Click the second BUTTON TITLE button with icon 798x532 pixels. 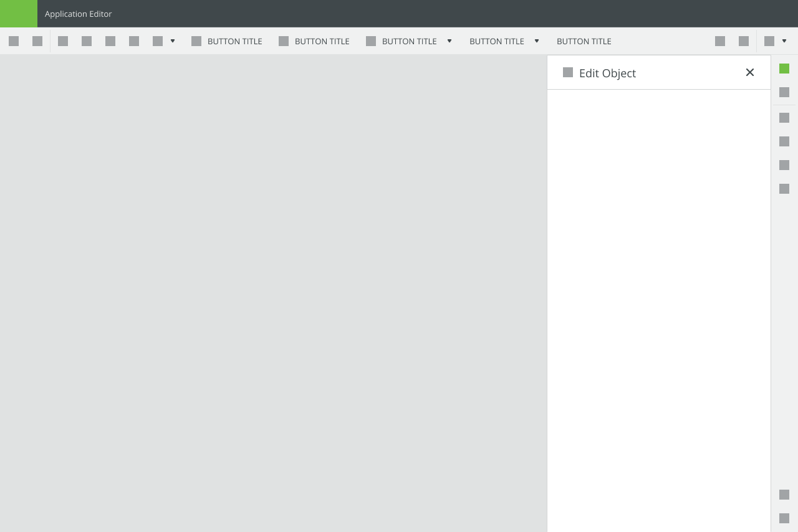[314, 41]
